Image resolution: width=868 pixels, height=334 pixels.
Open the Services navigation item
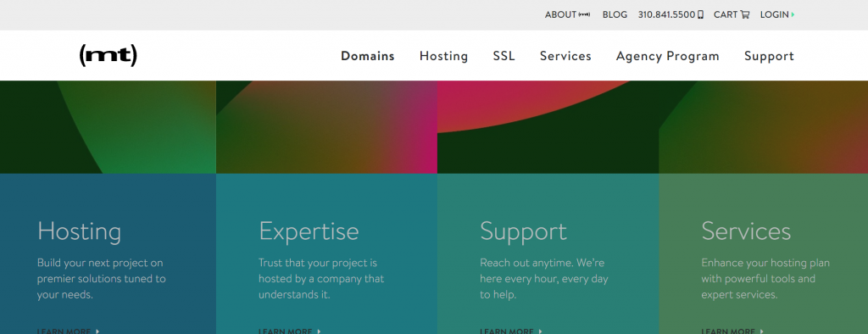(565, 56)
